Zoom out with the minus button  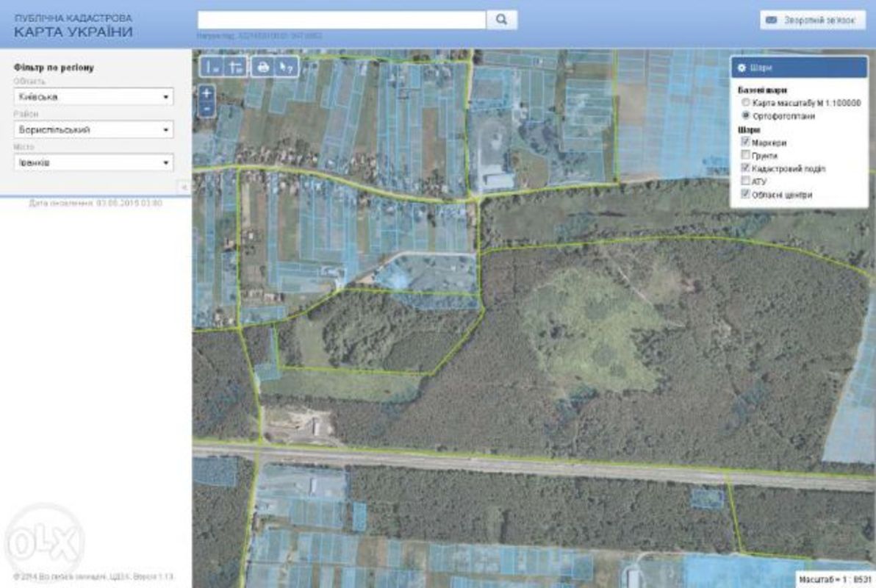tap(207, 109)
